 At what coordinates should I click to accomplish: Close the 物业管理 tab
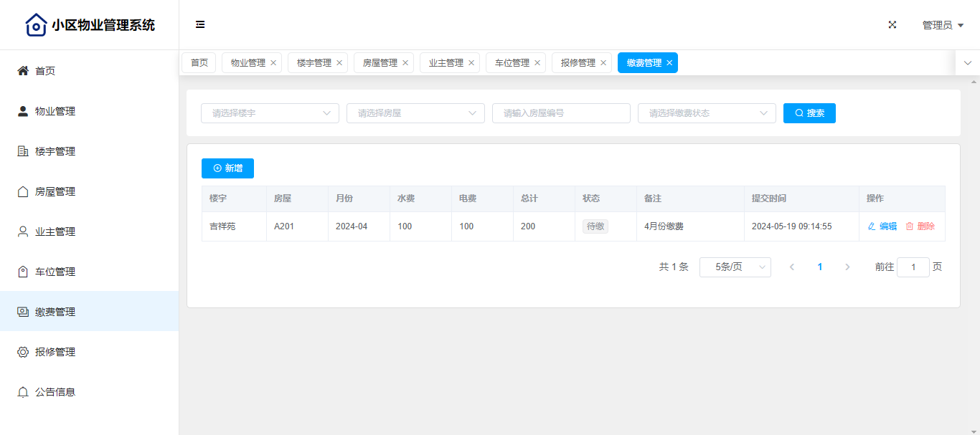tap(273, 63)
